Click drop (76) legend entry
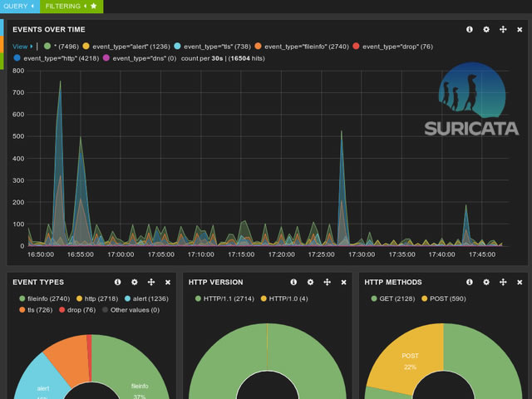Screen dimensions: 532x399 (x=77, y=310)
